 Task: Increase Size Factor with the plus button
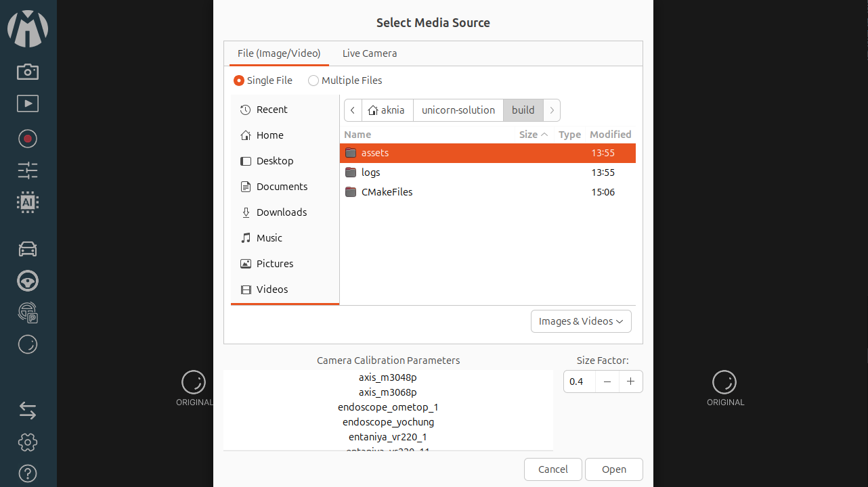(x=630, y=381)
